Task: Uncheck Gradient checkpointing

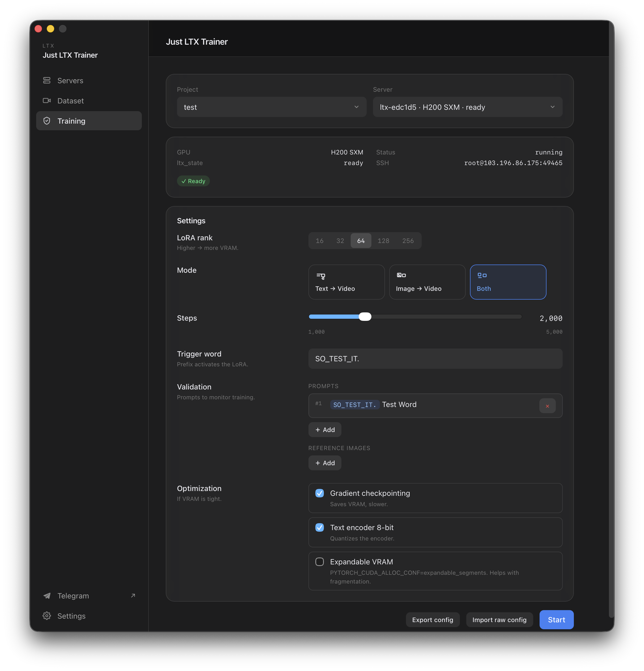Action: (319, 493)
